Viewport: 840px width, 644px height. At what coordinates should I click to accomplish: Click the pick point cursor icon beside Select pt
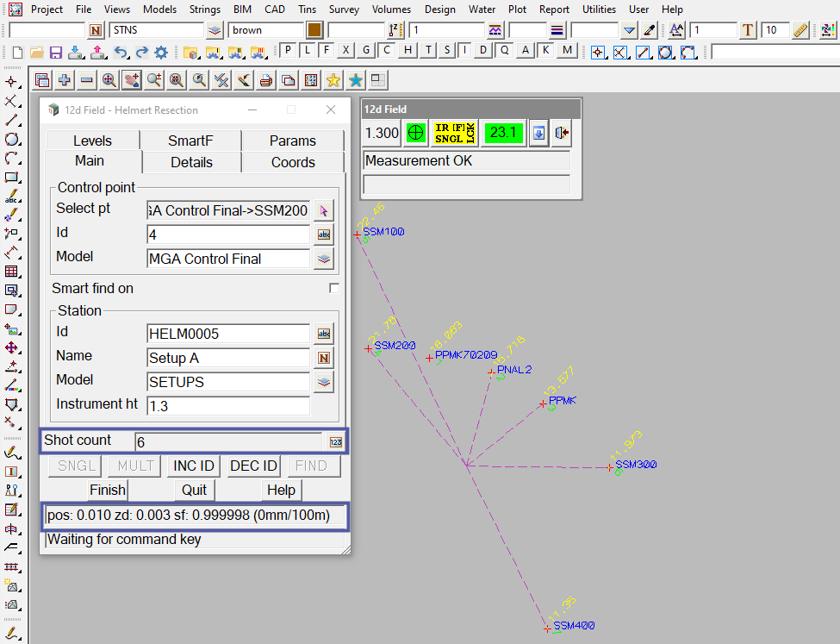pos(323,210)
